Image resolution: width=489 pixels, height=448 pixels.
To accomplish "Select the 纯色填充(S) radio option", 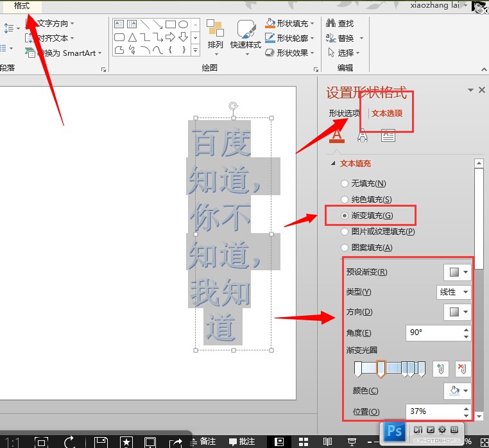I will click(x=345, y=200).
